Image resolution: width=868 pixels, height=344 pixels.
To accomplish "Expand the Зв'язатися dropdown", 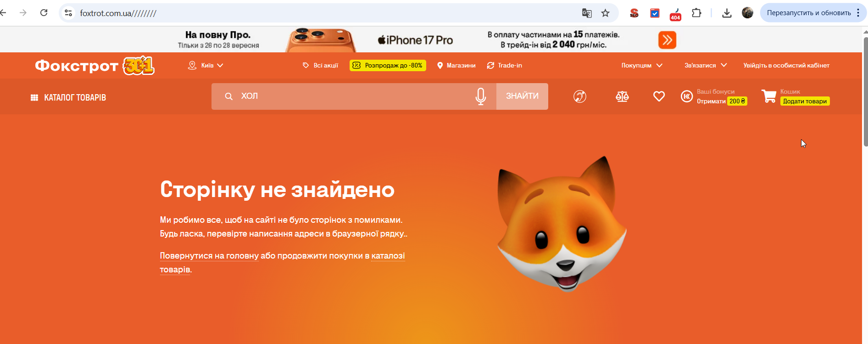I will pos(706,66).
